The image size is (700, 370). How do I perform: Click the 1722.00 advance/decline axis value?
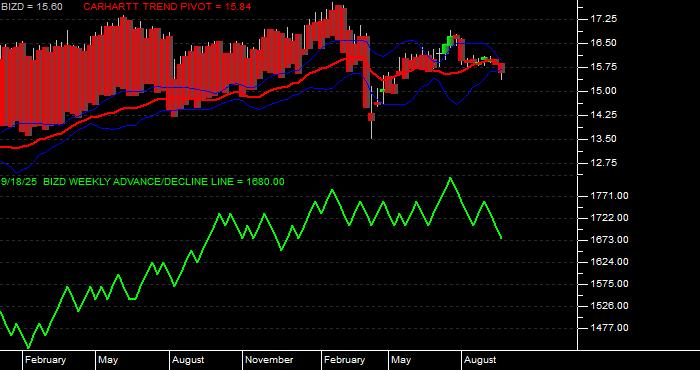coord(609,218)
